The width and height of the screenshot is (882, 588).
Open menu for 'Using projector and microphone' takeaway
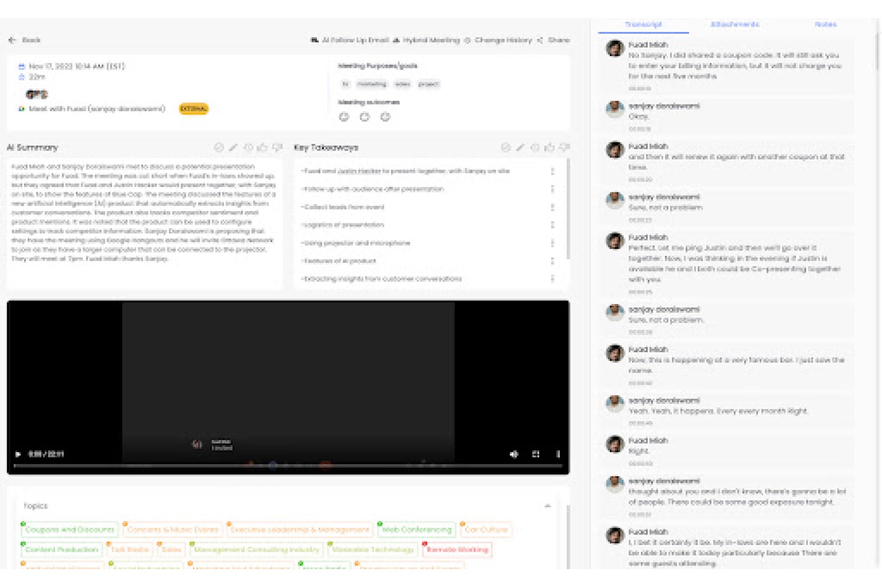click(552, 243)
